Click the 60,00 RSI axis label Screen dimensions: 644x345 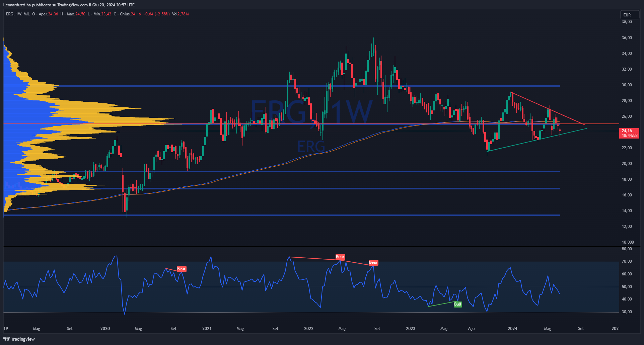[627, 274]
